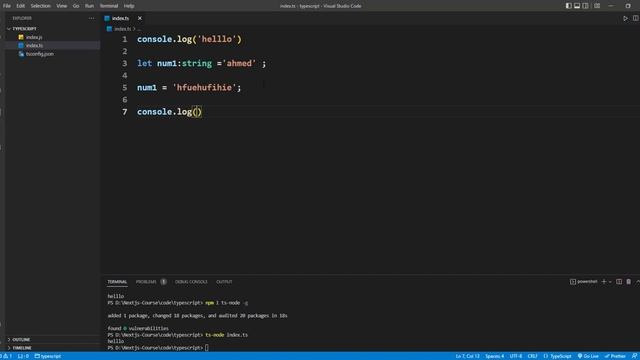Open the Customize Layout icon
The height and width of the screenshot is (360, 640).
[x=597, y=6]
